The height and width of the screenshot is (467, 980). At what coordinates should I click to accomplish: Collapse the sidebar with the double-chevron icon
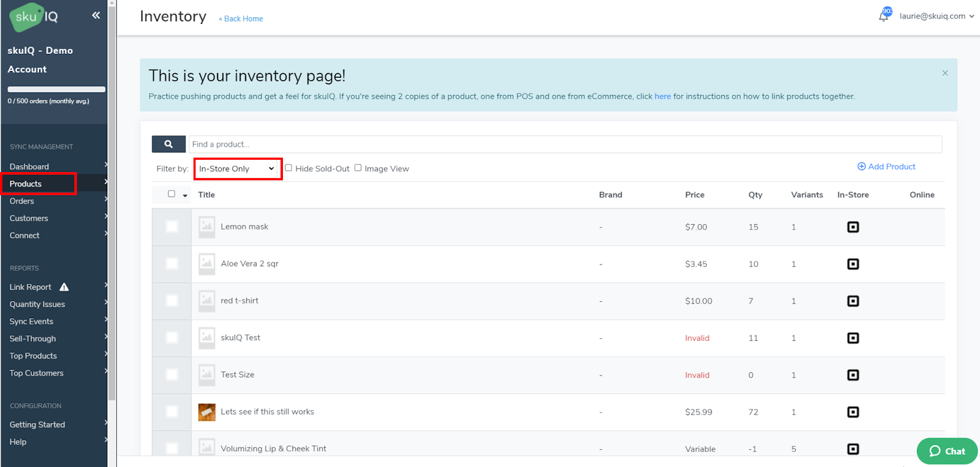96,15
